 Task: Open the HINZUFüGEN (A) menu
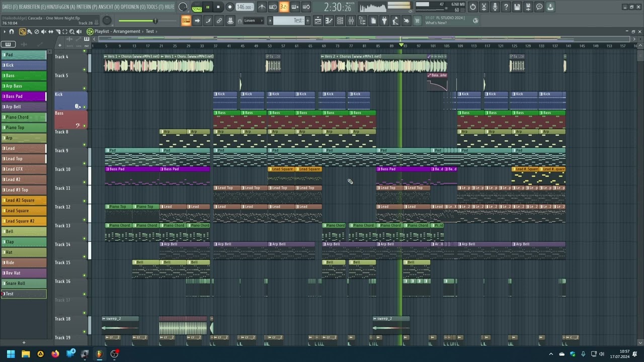pos(61,7)
